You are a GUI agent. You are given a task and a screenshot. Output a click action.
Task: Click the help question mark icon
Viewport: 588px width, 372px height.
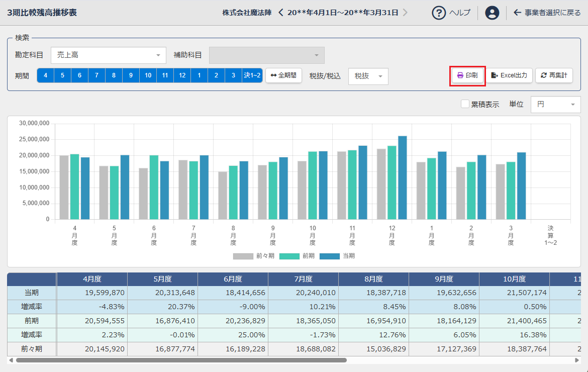439,13
